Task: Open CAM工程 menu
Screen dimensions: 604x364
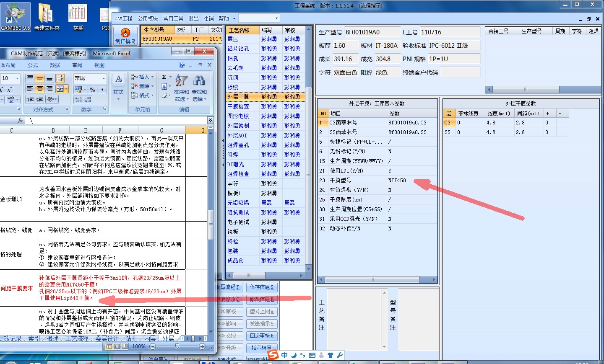Action: [123, 18]
